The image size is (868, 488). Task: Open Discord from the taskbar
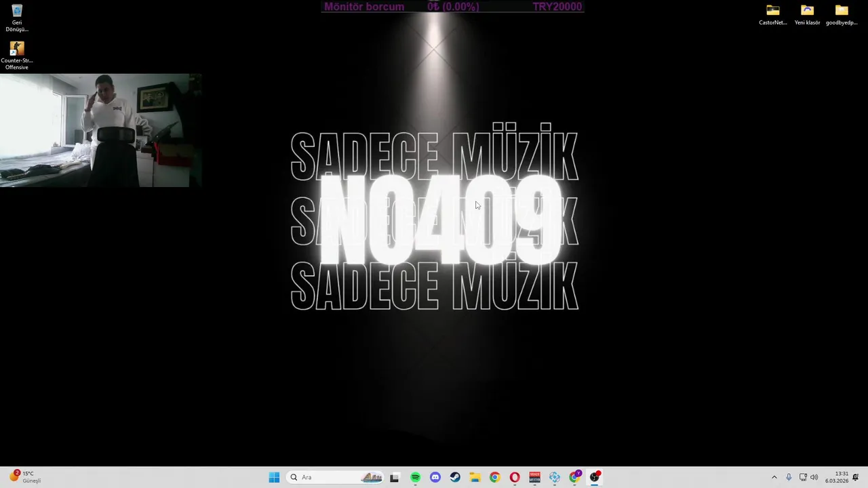coord(435,477)
